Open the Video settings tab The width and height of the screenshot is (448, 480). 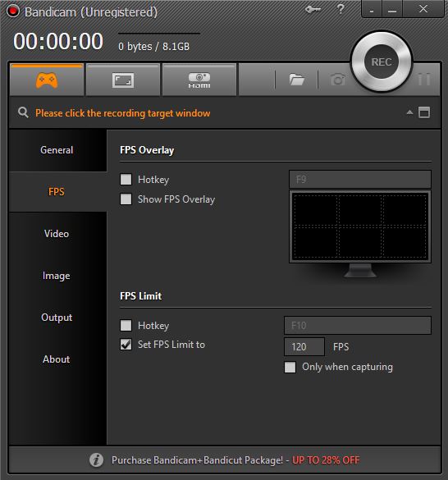57,234
